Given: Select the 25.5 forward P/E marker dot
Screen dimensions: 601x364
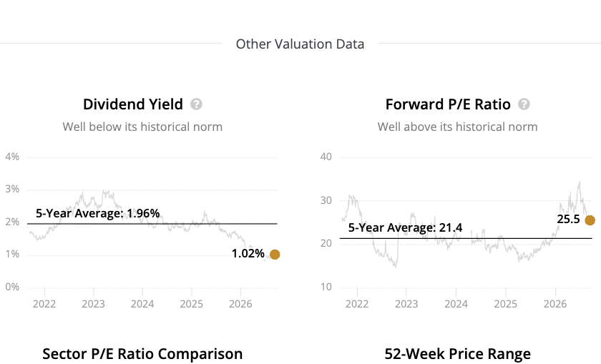Looking at the screenshot, I should tap(590, 220).
